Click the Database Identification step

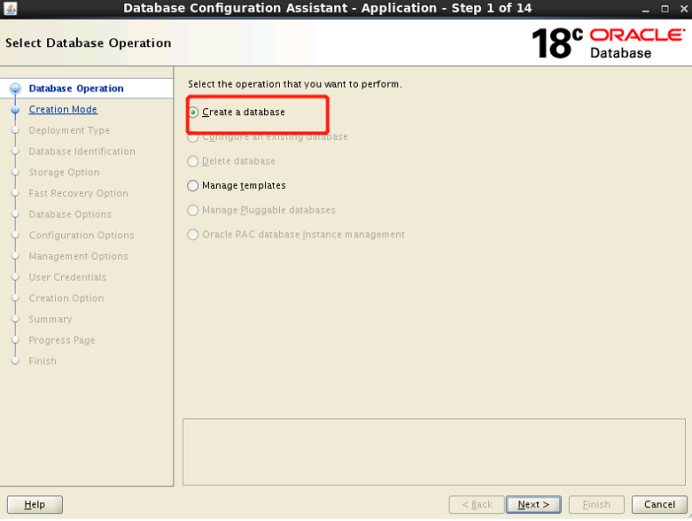pyautogui.click(x=82, y=151)
